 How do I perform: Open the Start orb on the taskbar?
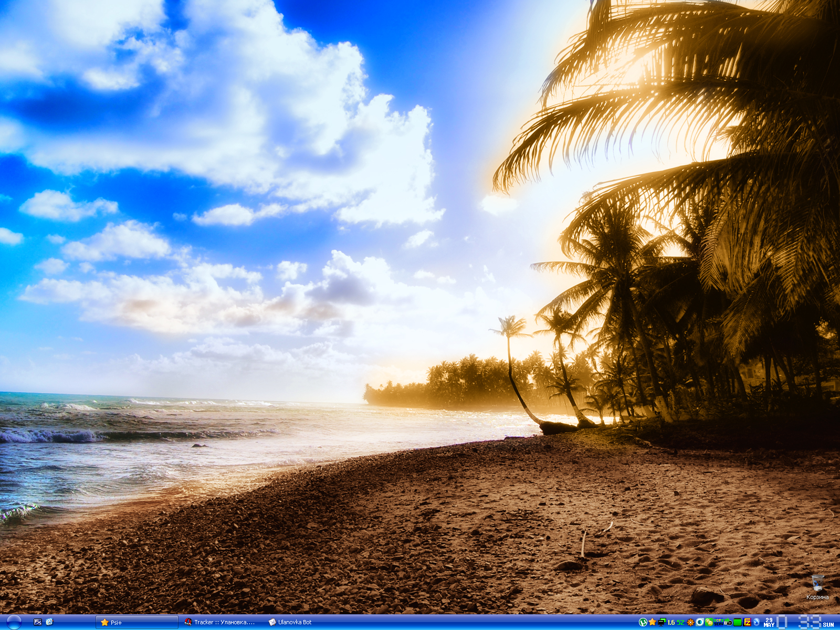click(x=14, y=622)
